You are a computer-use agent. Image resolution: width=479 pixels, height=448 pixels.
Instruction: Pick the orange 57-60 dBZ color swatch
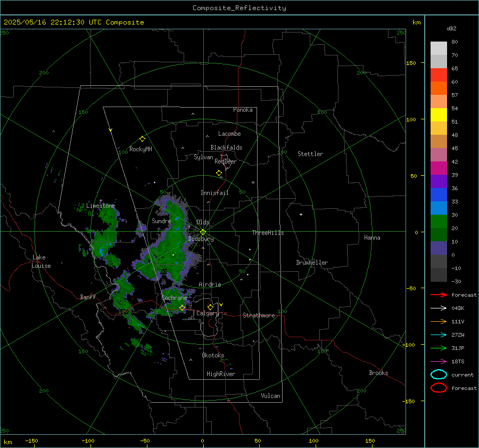coord(439,88)
